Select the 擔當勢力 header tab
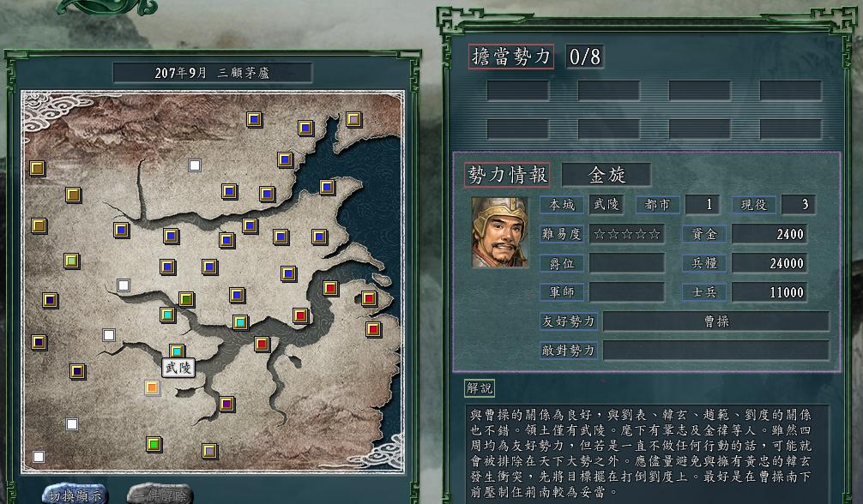 511,56
